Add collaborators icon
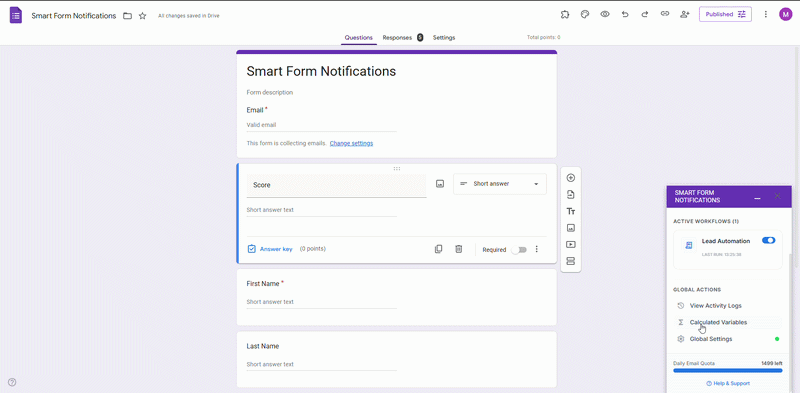Viewport: 800px width, 393px height. click(x=685, y=14)
